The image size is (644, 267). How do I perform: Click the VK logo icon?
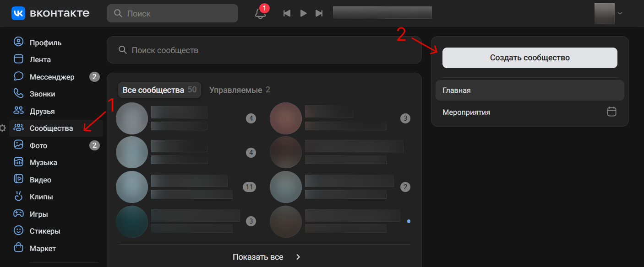[x=18, y=13]
